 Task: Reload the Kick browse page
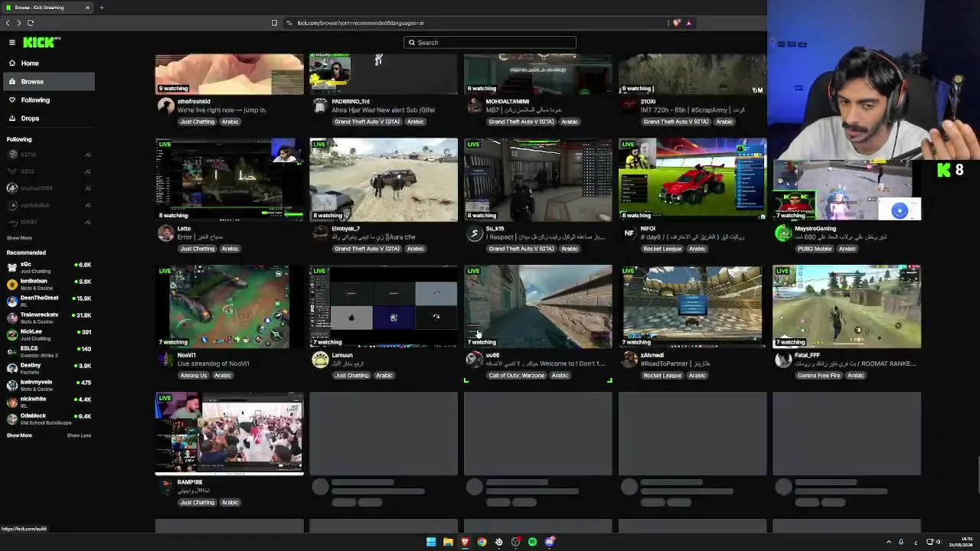[x=31, y=23]
